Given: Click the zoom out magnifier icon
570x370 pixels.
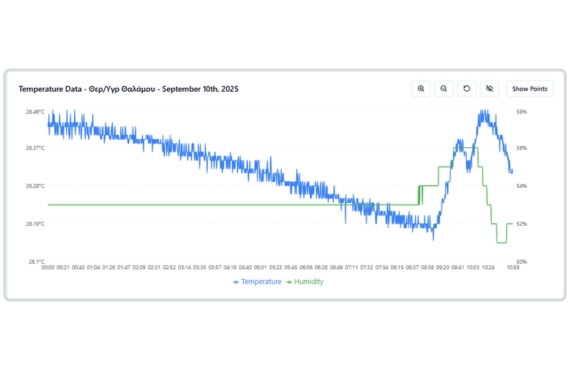Looking at the screenshot, I should [x=443, y=89].
